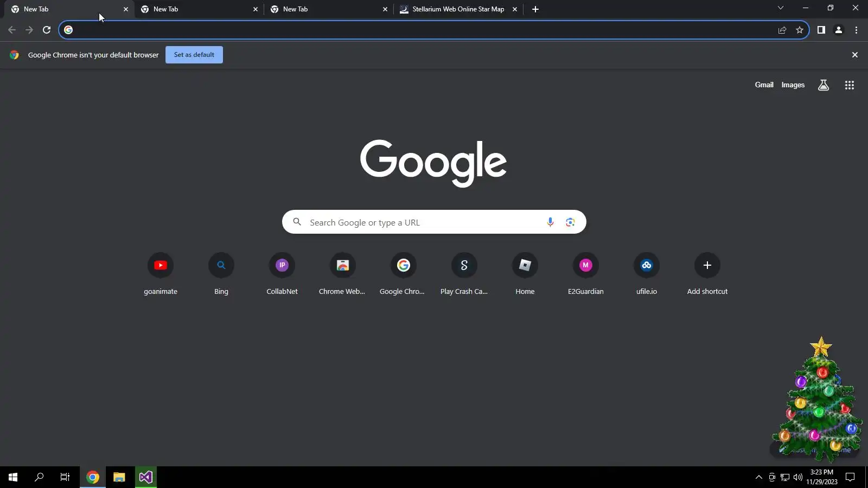
Task: Open Windows taskbar search
Action: coord(39,477)
